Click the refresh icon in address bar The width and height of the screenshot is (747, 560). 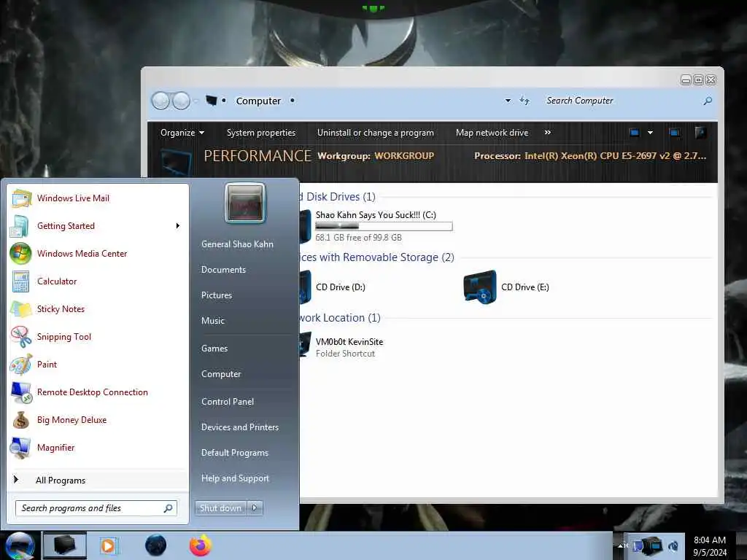pos(525,101)
